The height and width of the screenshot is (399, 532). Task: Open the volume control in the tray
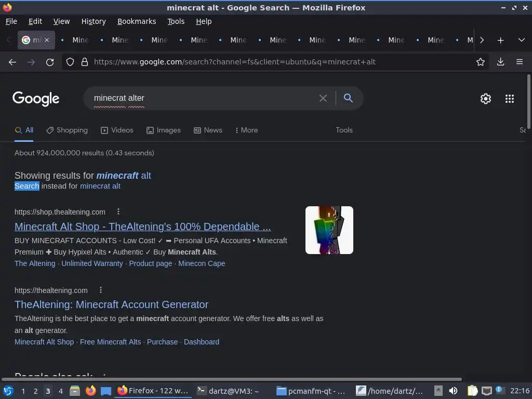point(453,391)
